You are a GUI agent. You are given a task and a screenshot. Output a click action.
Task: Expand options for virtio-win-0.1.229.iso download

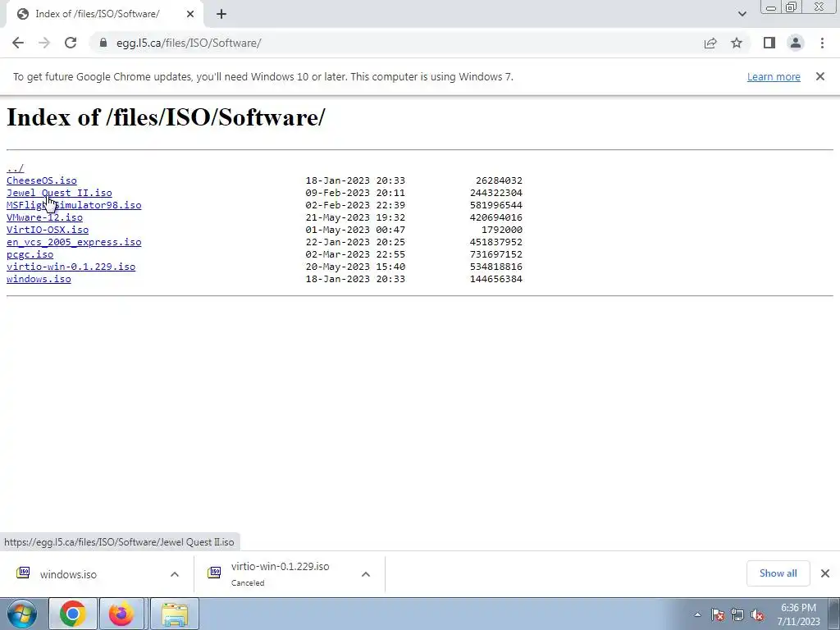(x=366, y=574)
